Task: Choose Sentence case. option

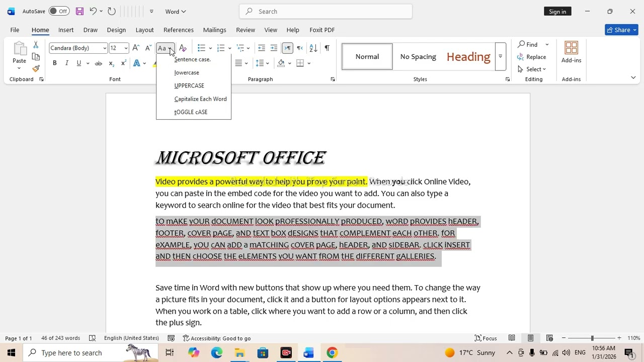Action: click(194, 59)
